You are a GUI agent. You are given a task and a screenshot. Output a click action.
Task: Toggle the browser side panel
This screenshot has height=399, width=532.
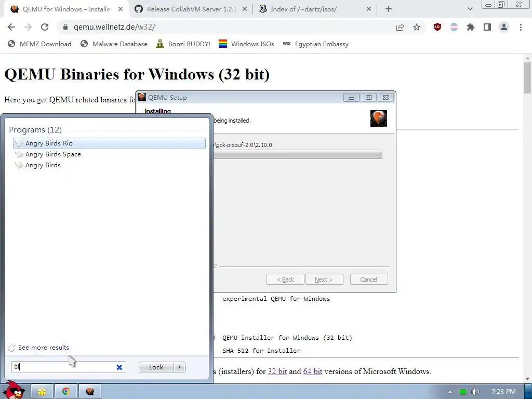[487, 27]
